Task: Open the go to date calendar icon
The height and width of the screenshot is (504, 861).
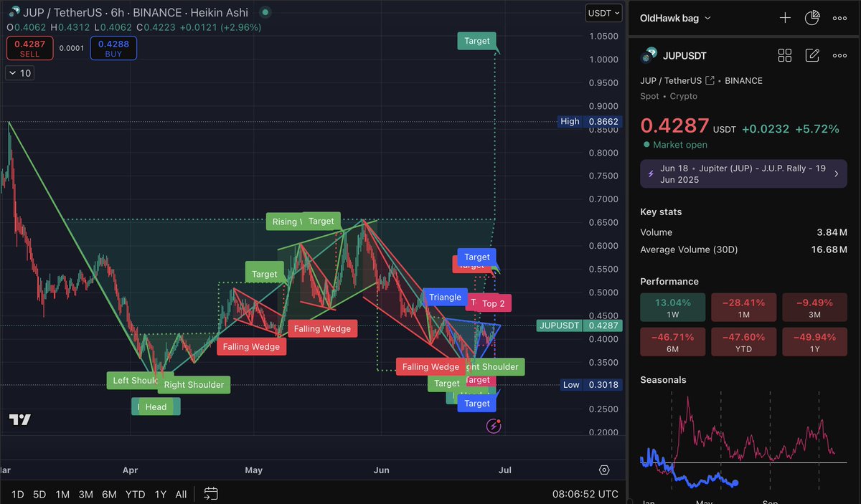Action: click(211, 493)
